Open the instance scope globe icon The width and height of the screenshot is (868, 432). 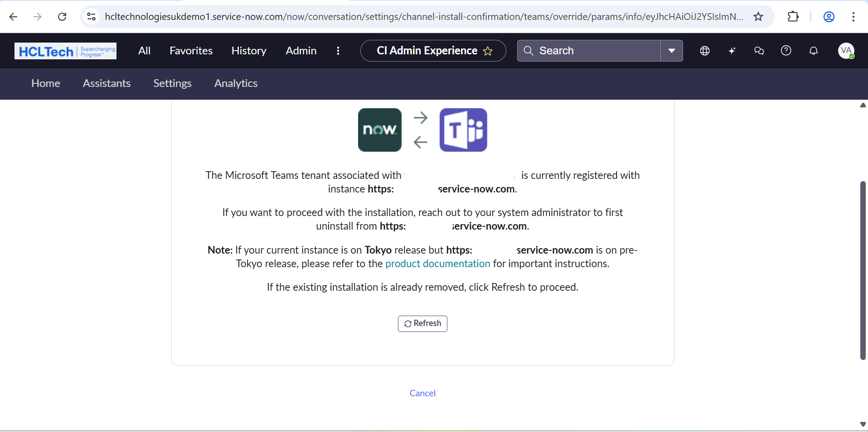tap(705, 51)
